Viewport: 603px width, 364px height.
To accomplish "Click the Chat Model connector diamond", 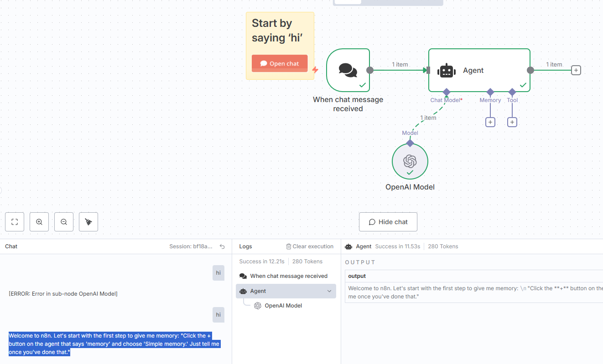I will tap(447, 92).
